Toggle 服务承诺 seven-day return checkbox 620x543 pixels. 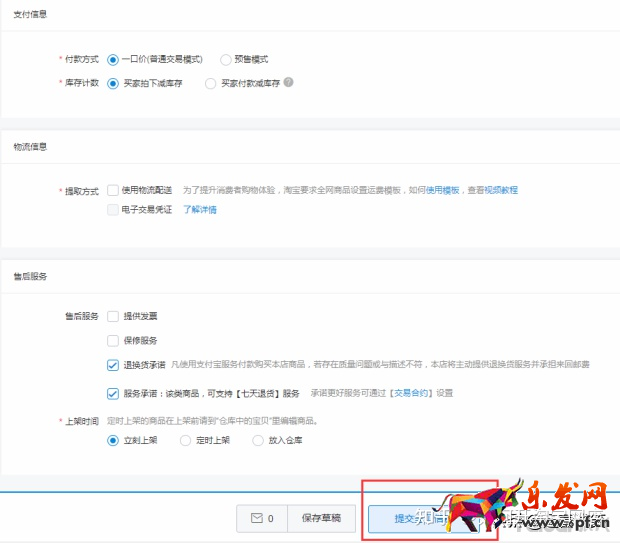[113, 393]
